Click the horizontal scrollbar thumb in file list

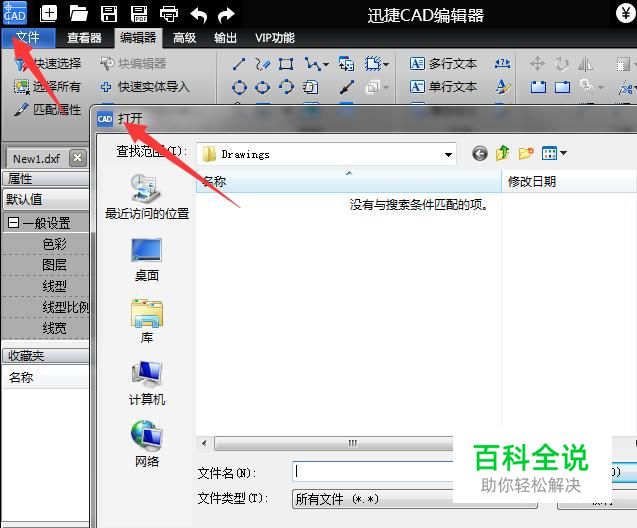333,443
